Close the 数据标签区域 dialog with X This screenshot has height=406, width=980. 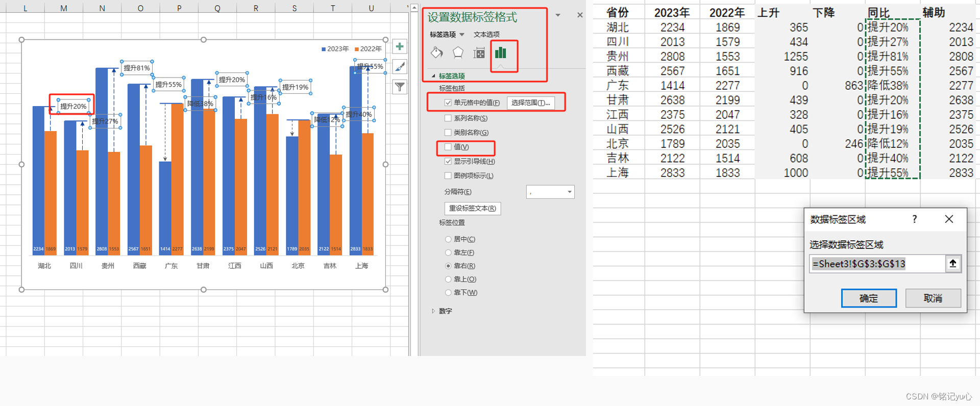click(x=949, y=219)
